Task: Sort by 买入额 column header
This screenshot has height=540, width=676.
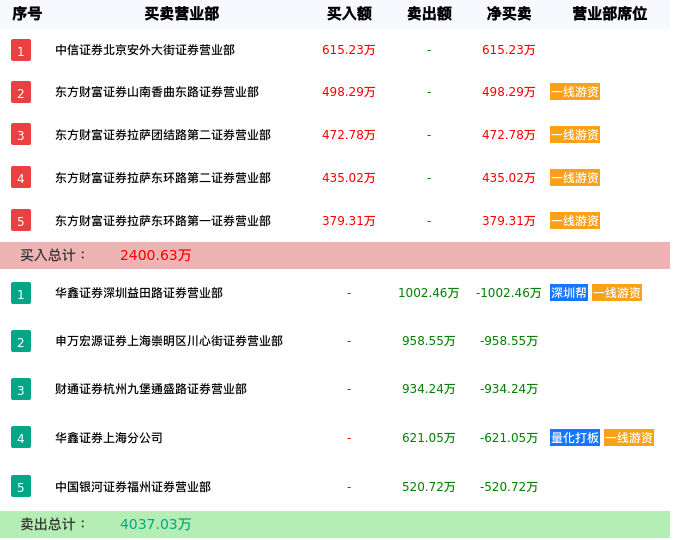Action: (349, 14)
